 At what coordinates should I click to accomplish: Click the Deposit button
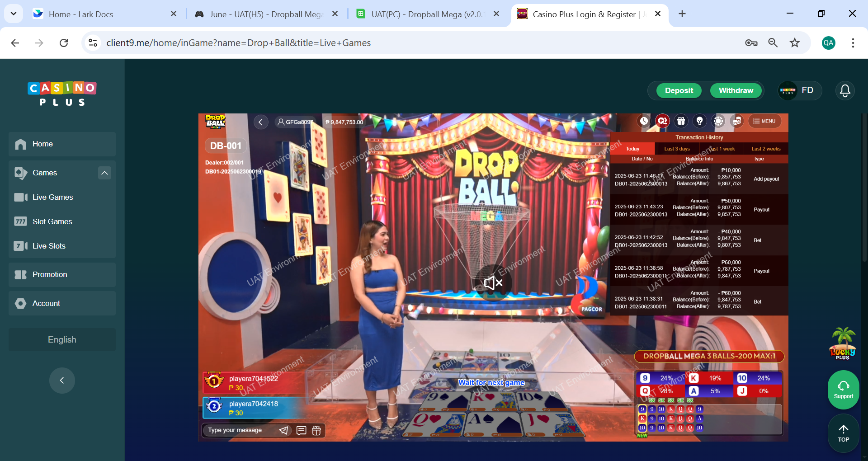pyautogui.click(x=679, y=90)
